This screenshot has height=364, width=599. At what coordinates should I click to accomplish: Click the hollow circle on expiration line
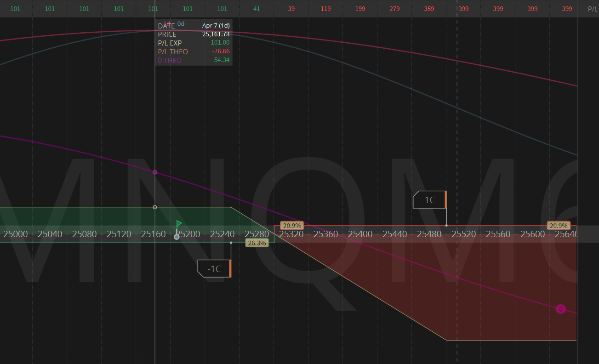click(155, 207)
